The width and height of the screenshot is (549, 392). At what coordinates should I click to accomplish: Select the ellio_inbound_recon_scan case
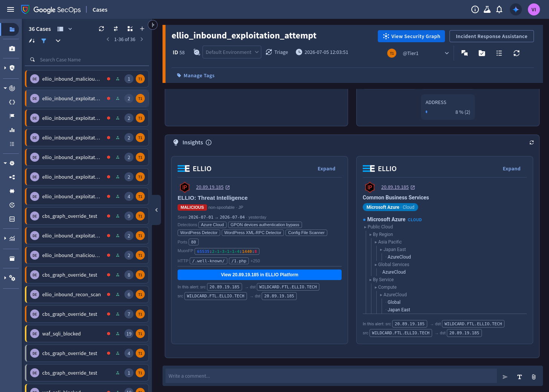click(87, 294)
